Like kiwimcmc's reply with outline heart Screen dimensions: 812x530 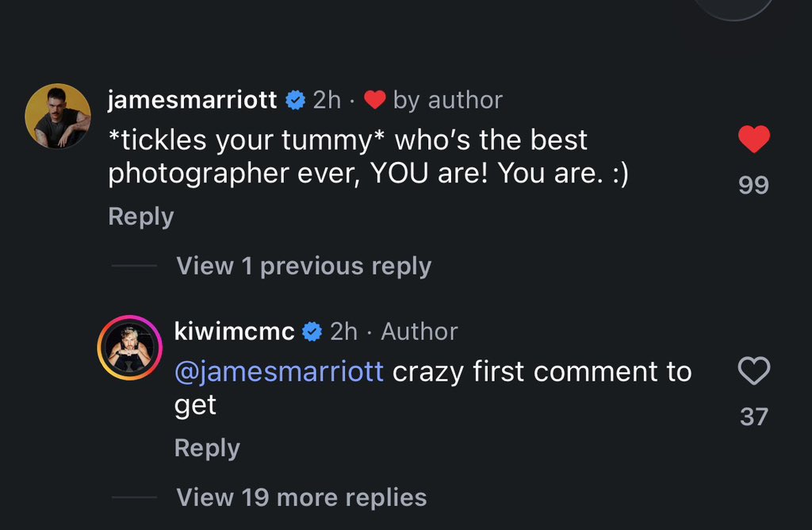click(x=753, y=371)
